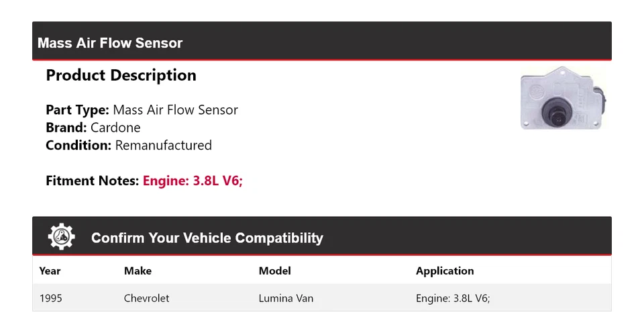Click the Model column header

click(274, 271)
